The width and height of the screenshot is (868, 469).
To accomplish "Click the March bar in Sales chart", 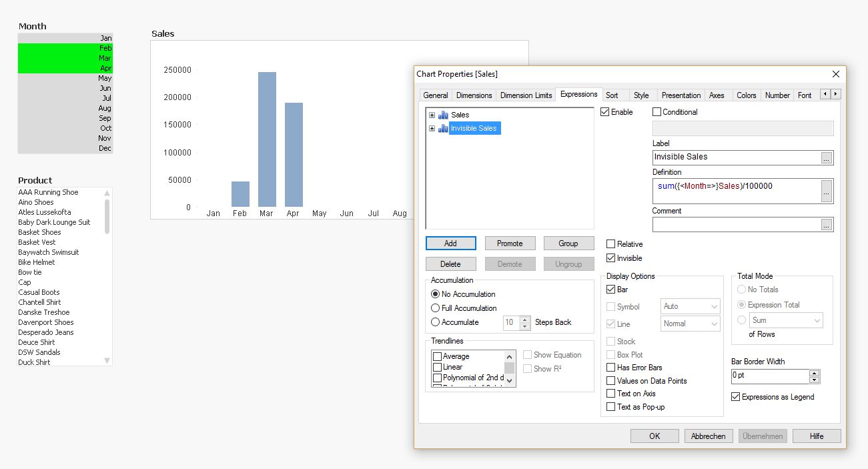I will [x=267, y=139].
